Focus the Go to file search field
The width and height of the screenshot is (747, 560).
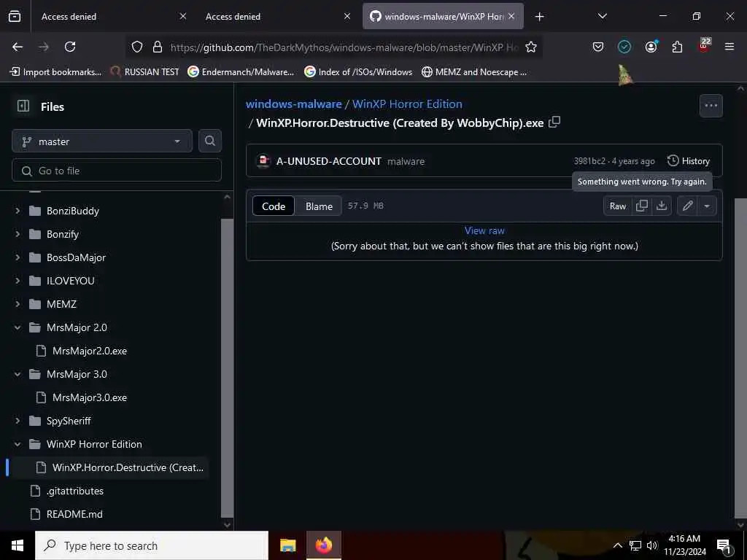pos(117,171)
